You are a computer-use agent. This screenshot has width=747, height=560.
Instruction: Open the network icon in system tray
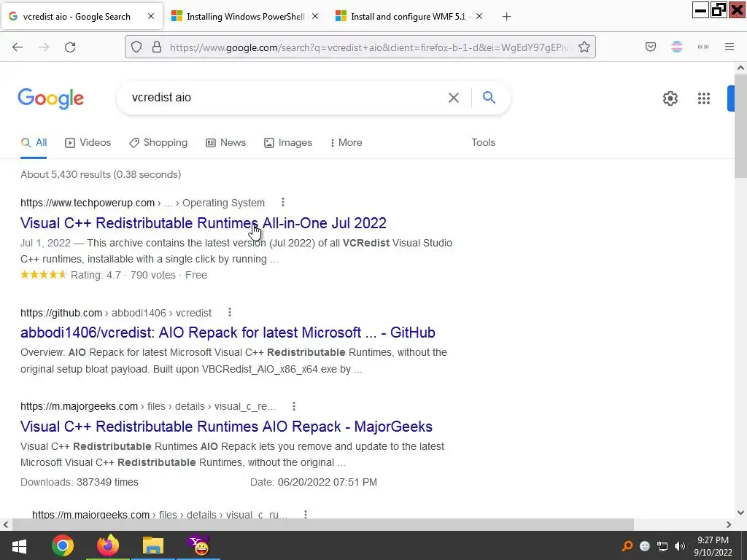click(662, 546)
